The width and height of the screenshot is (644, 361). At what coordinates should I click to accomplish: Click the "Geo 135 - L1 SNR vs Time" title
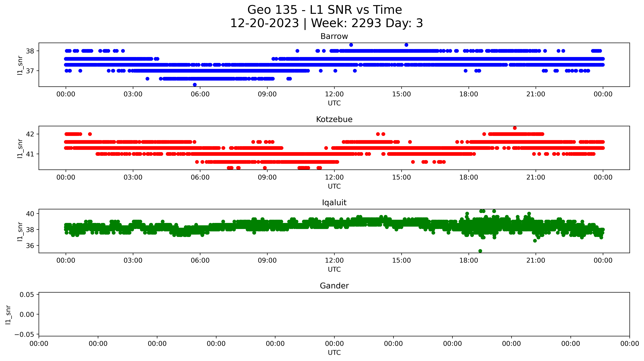(x=325, y=10)
